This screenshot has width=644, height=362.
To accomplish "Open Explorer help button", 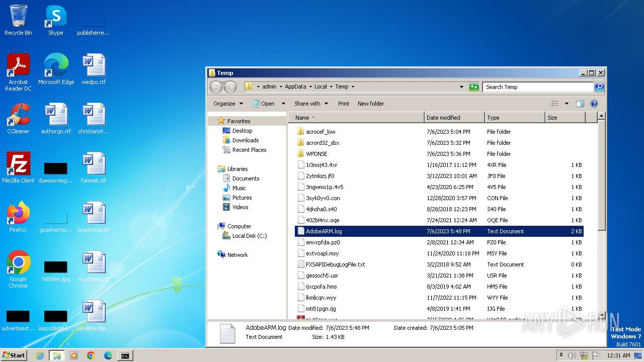I will [594, 104].
